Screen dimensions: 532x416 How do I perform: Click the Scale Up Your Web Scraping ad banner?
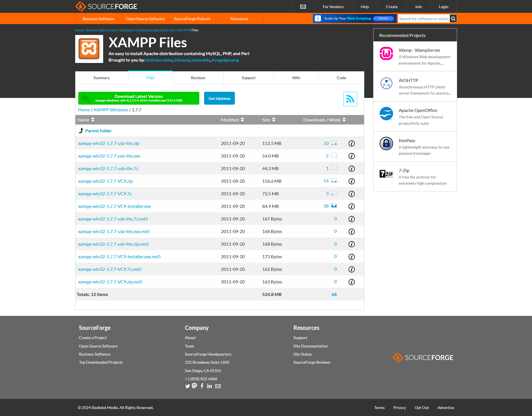pos(354,18)
